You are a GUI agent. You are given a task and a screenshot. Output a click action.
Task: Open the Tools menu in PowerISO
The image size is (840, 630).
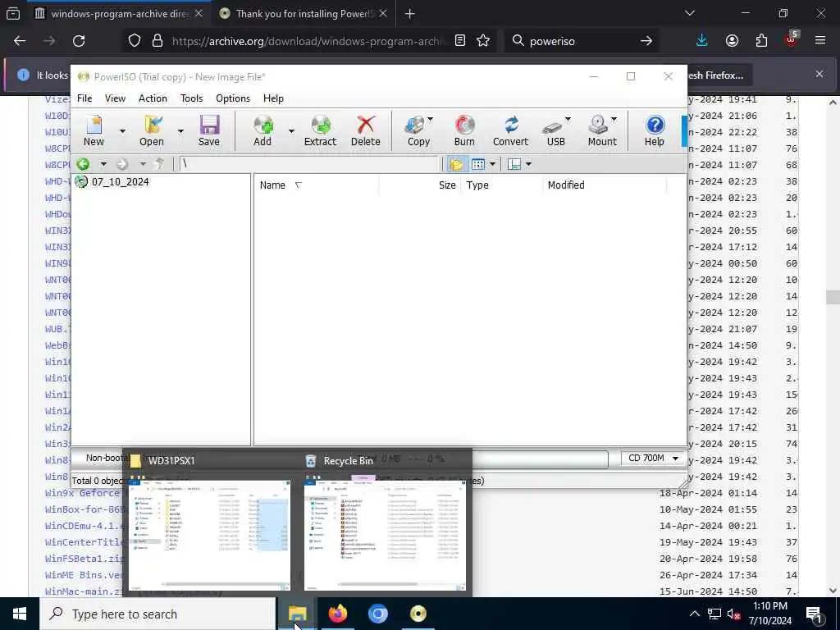coord(191,98)
